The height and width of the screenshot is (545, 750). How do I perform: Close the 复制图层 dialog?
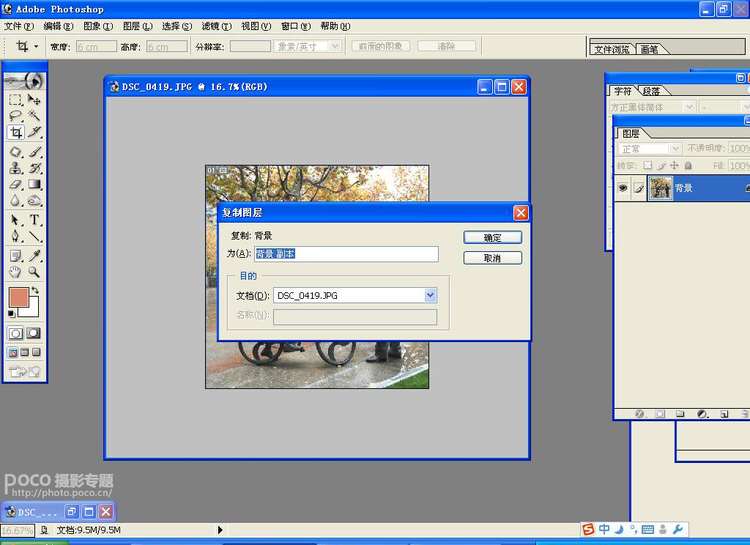click(x=520, y=212)
